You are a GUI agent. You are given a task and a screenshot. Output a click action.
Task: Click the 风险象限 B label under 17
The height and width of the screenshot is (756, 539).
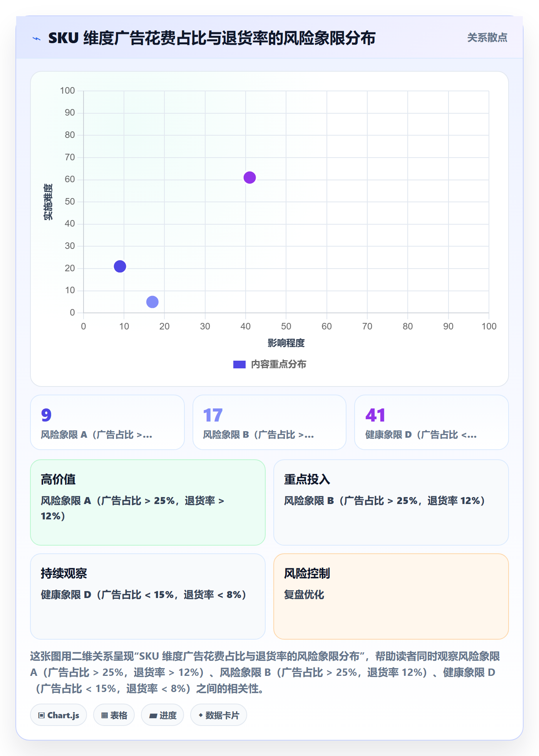coord(259,435)
